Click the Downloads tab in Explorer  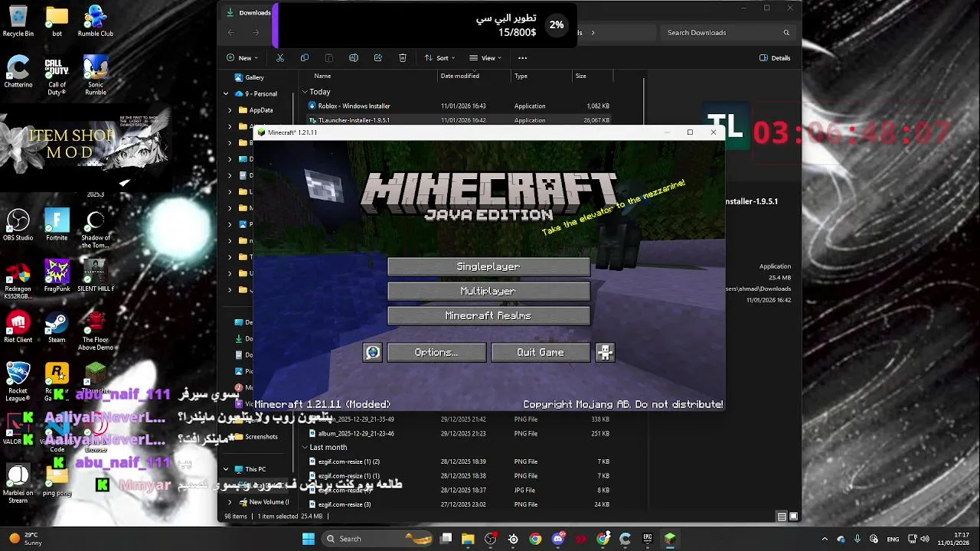[x=248, y=12]
